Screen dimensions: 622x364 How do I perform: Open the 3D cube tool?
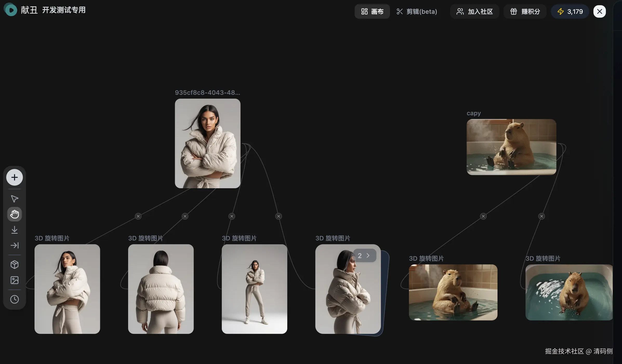point(15,265)
